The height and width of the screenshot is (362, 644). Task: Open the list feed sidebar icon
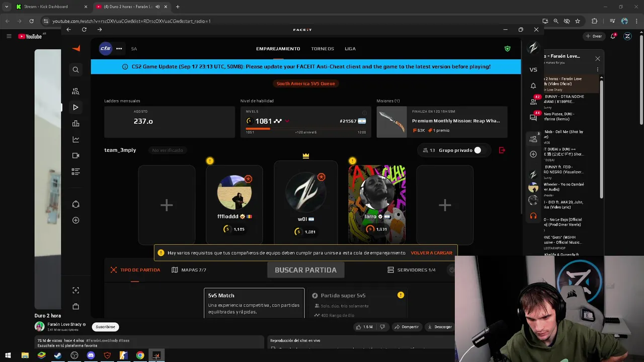[75, 171]
